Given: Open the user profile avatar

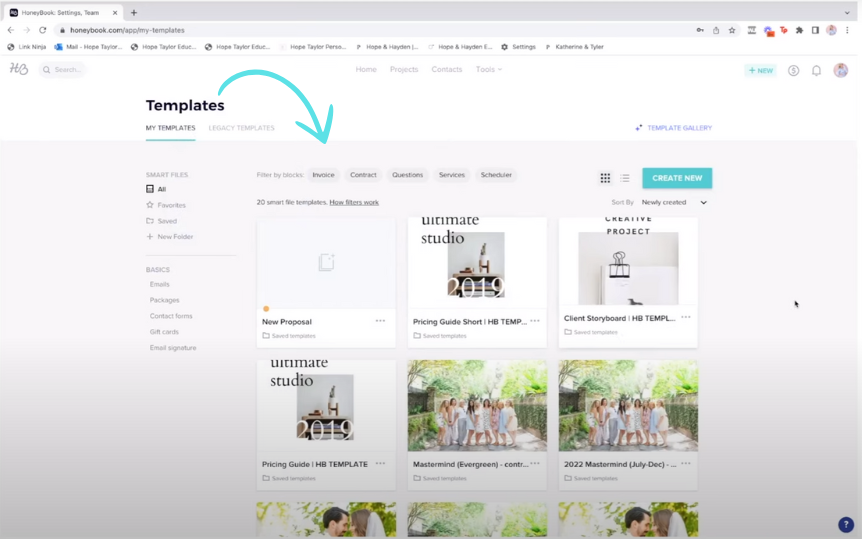Looking at the screenshot, I should click(x=841, y=70).
